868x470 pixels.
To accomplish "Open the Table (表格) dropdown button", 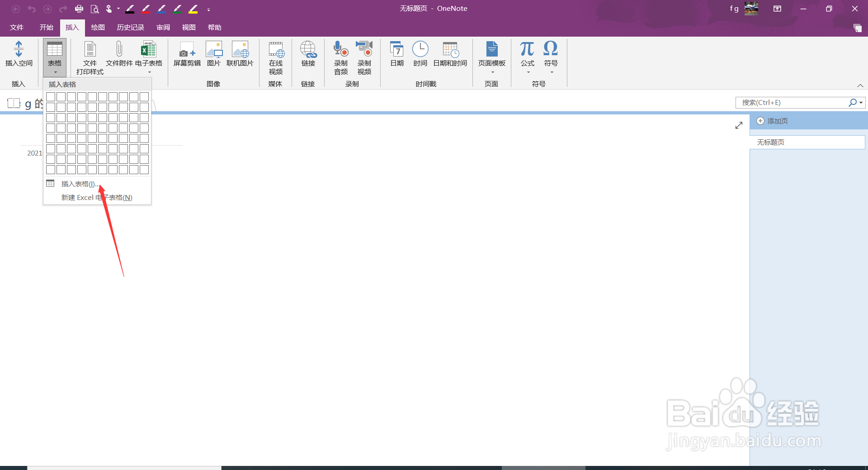I will [x=55, y=58].
